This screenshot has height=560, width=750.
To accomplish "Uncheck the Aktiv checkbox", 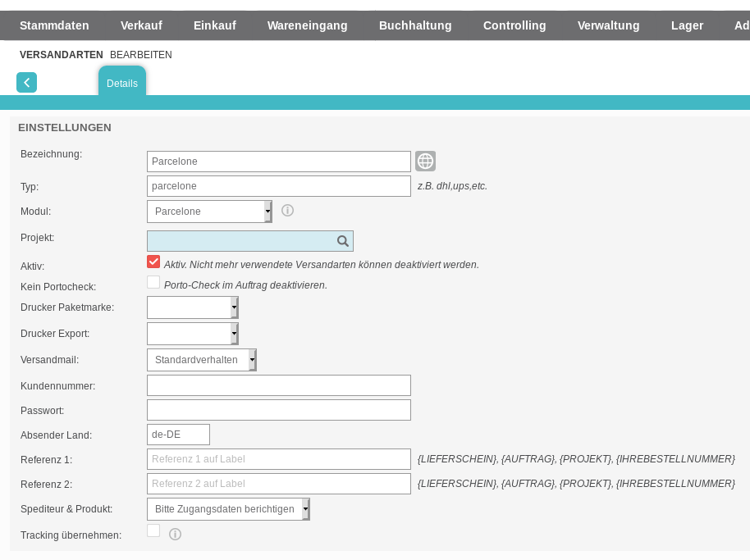I will [x=153, y=262].
